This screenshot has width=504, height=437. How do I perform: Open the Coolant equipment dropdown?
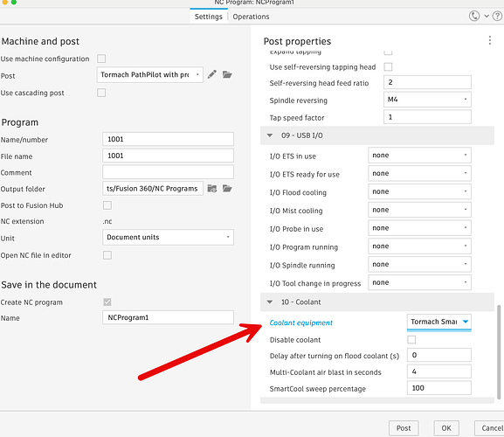point(439,322)
